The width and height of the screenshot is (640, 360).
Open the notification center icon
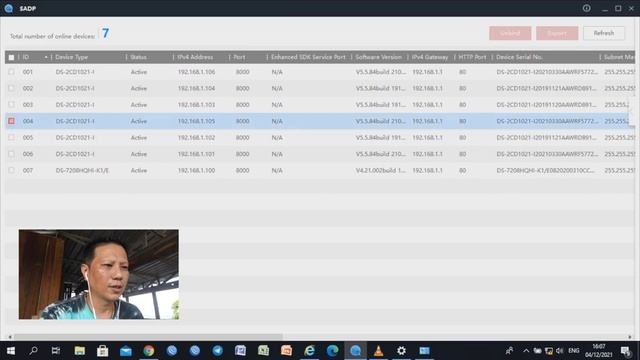pyautogui.click(x=625, y=351)
